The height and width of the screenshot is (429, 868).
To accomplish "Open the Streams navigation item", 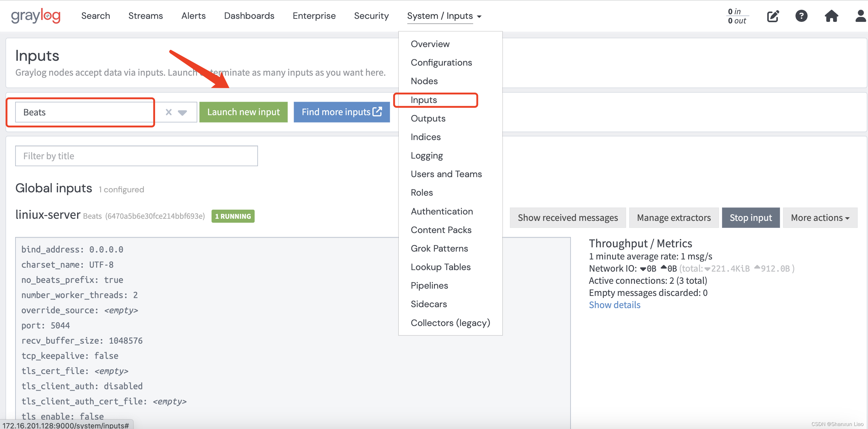I will 145,16.
